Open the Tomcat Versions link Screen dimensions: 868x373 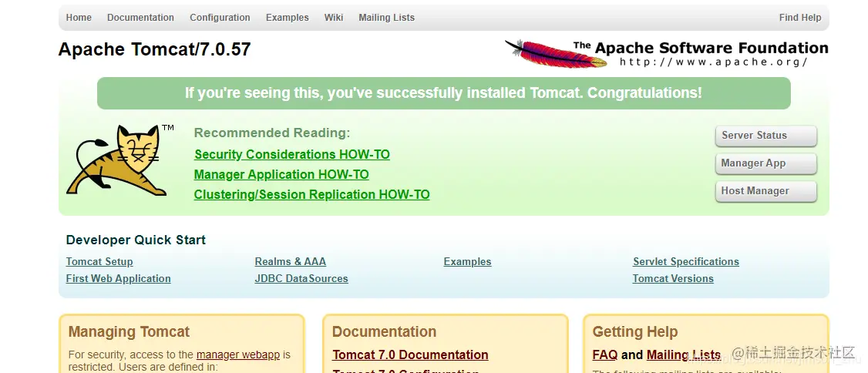673,278
